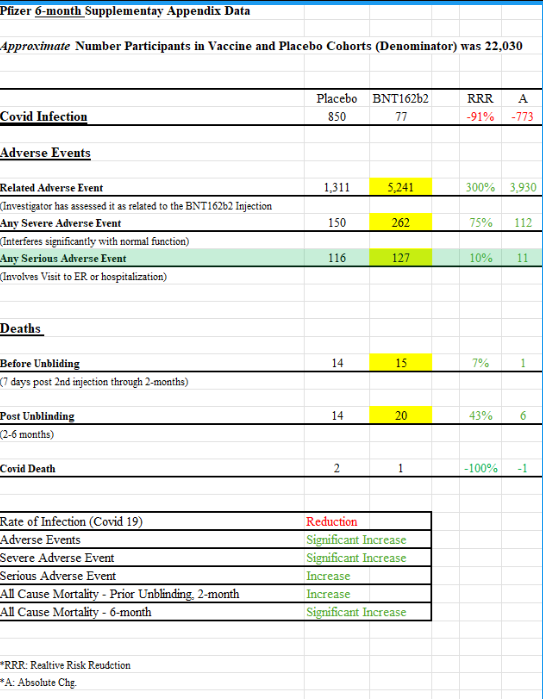This screenshot has width=543, height=699.
Task: Select the 'Pfizer 6-month Supplementay Appendix Data' title cell
Action: pos(125,11)
